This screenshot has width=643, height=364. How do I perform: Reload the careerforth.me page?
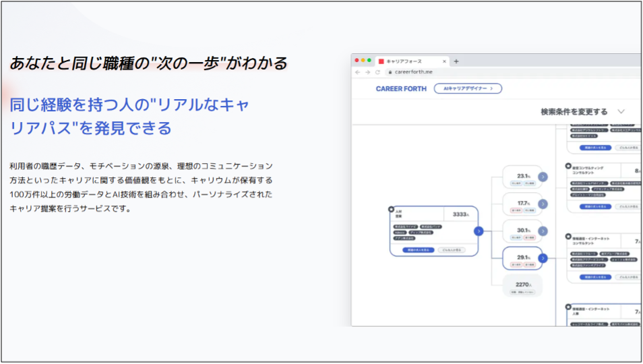click(377, 72)
